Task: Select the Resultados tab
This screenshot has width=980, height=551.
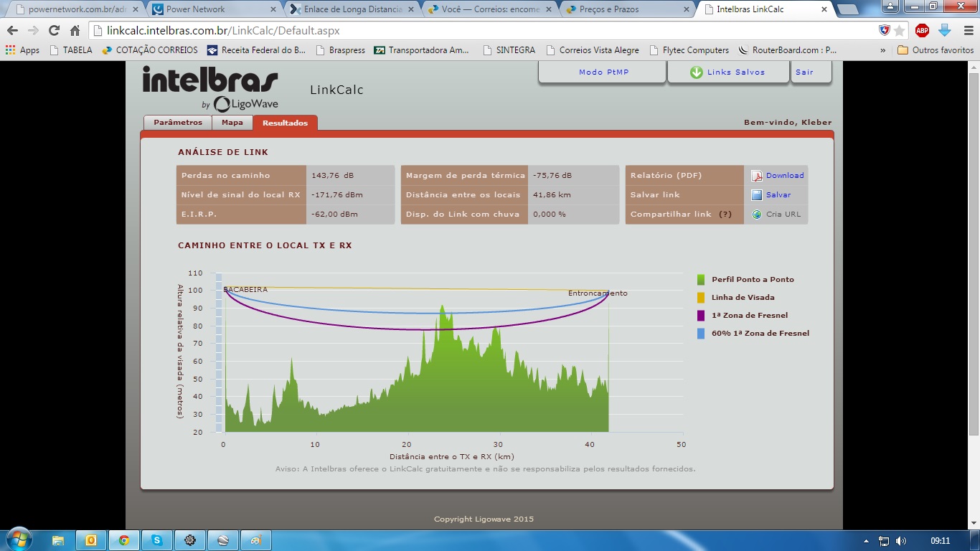Action: coord(285,123)
